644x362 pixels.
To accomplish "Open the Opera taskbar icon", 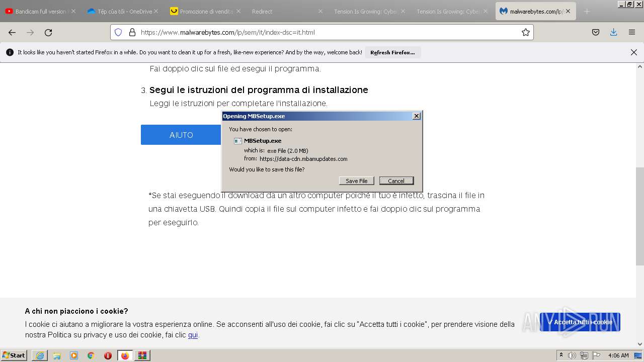I will tap(108, 355).
